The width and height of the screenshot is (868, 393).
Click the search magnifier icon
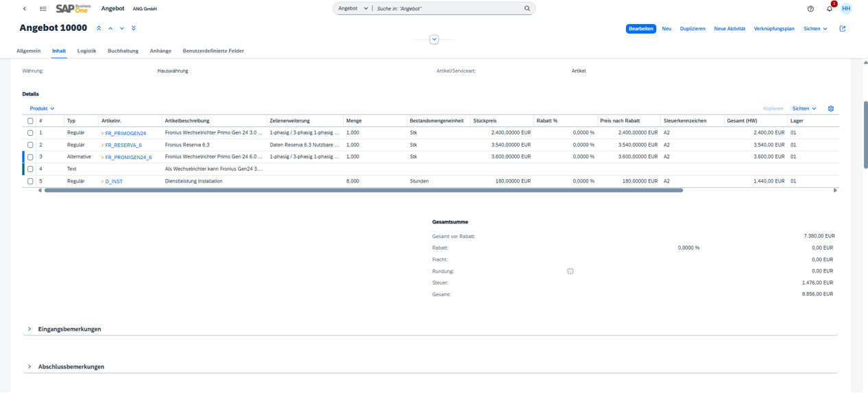pyautogui.click(x=527, y=9)
